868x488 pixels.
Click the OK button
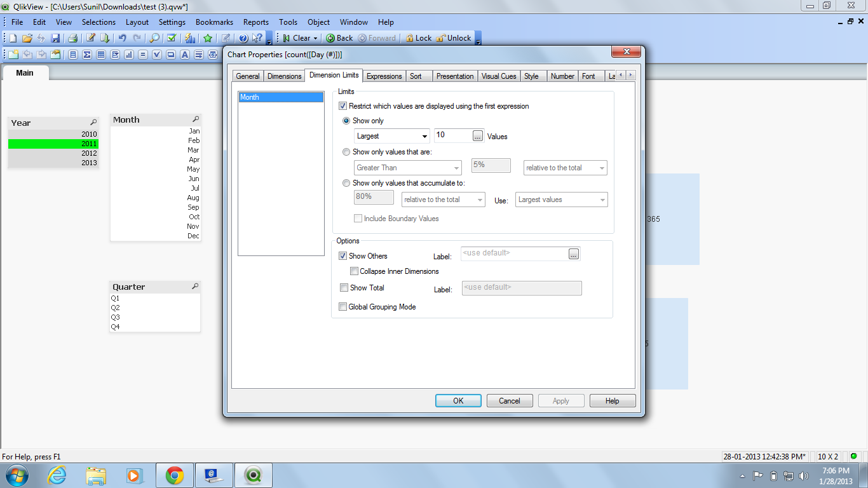(458, 401)
